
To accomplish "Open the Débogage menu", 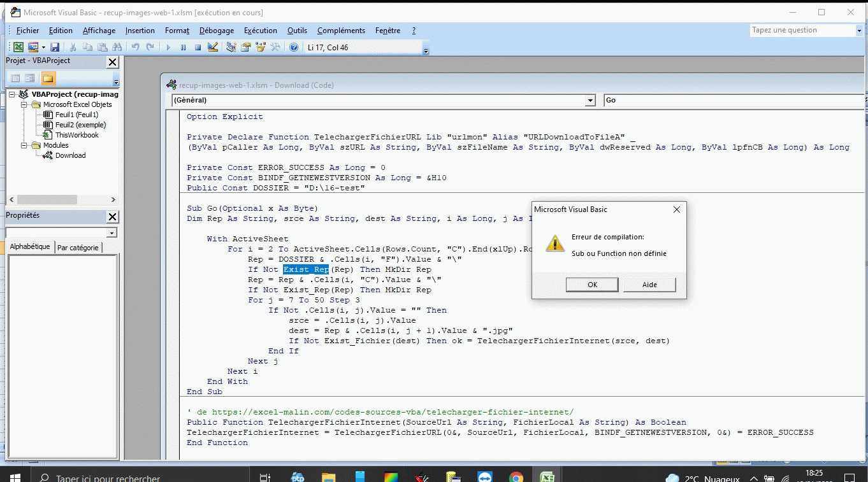I will click(x=216, y=31).
